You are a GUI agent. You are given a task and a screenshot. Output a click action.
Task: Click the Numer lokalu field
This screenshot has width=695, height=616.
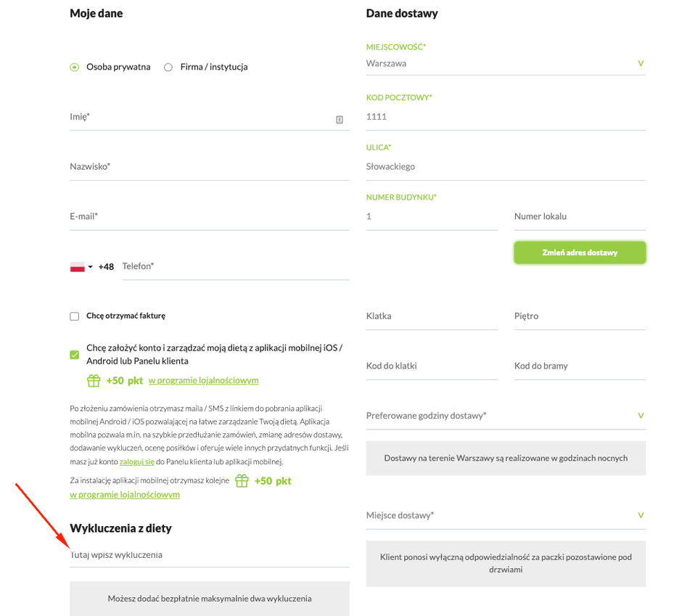579,217
